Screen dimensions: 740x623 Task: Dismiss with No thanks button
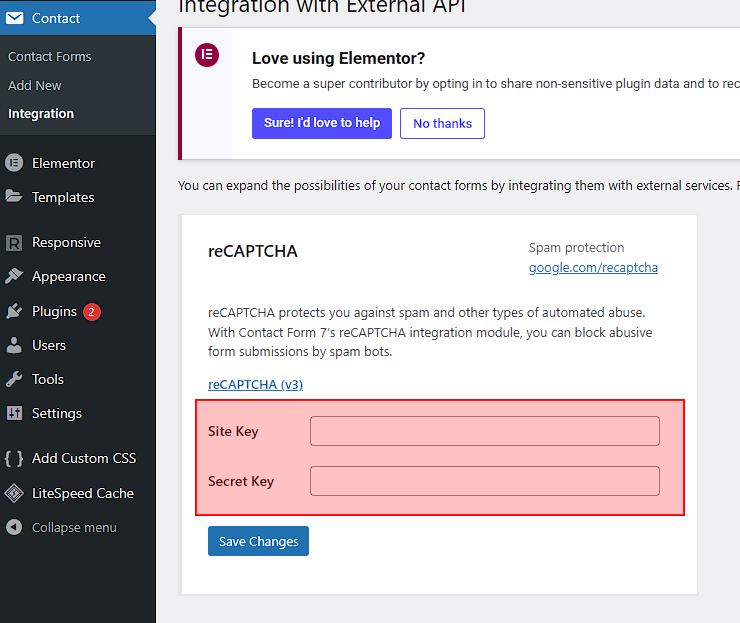click(442, 123)
